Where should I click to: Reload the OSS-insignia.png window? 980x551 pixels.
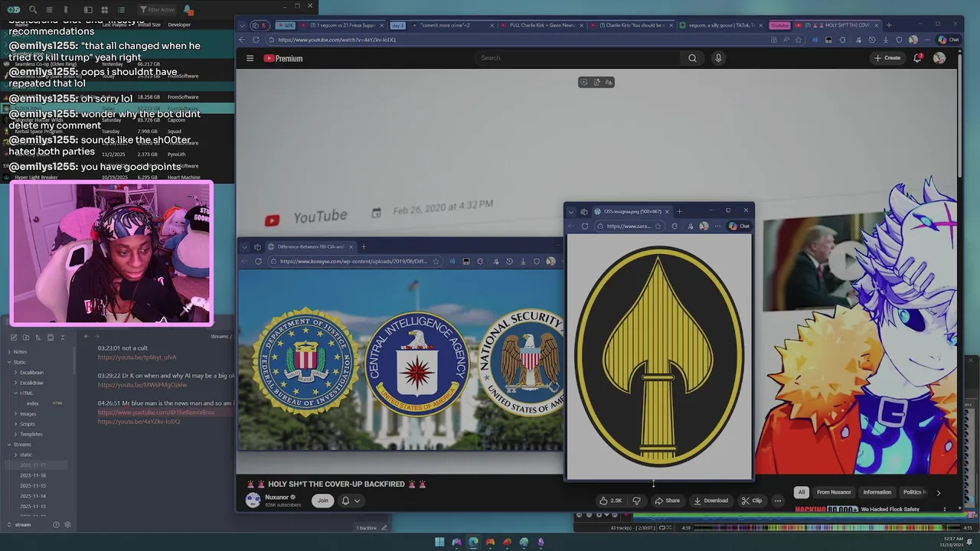pos(585,226)
